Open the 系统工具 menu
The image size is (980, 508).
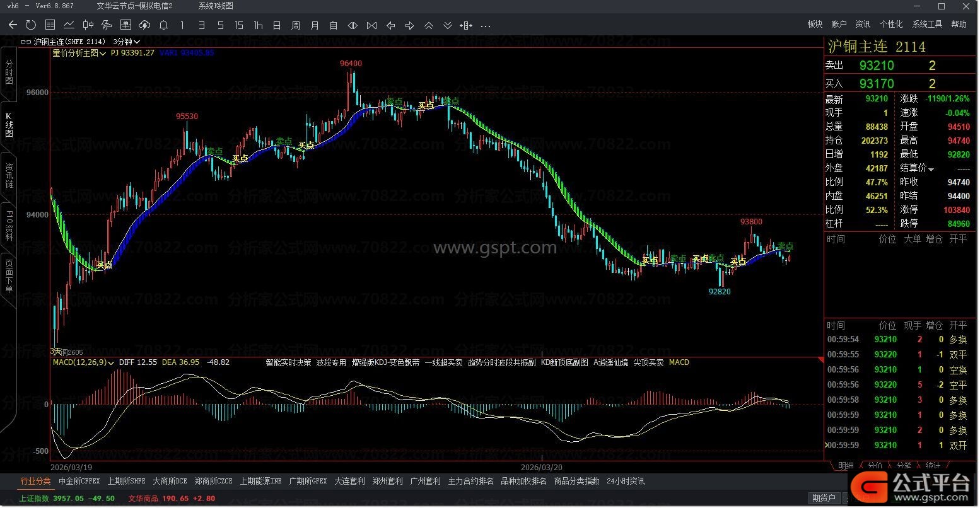927,24
